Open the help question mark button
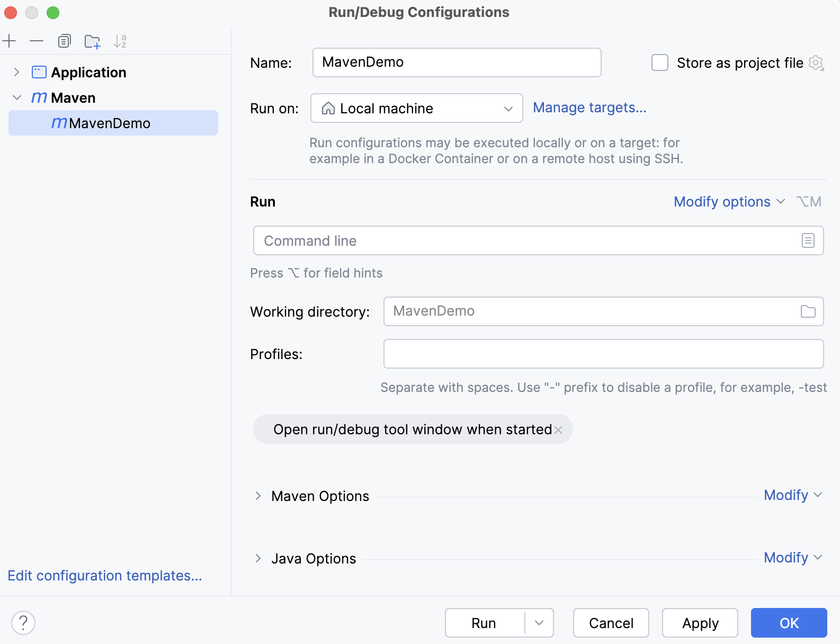This screenshot has width=840, height=644. click(23, 623)
